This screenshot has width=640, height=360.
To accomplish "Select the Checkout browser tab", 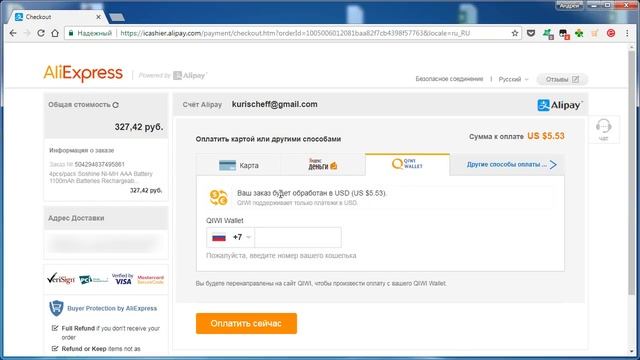I will [x=57, y=17].
